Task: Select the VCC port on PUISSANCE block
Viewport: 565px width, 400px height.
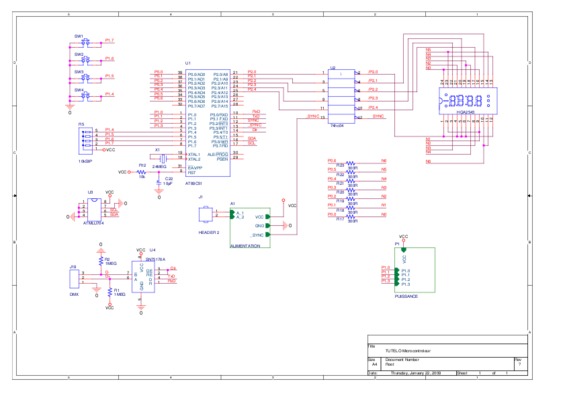Action: coord(404,250)
